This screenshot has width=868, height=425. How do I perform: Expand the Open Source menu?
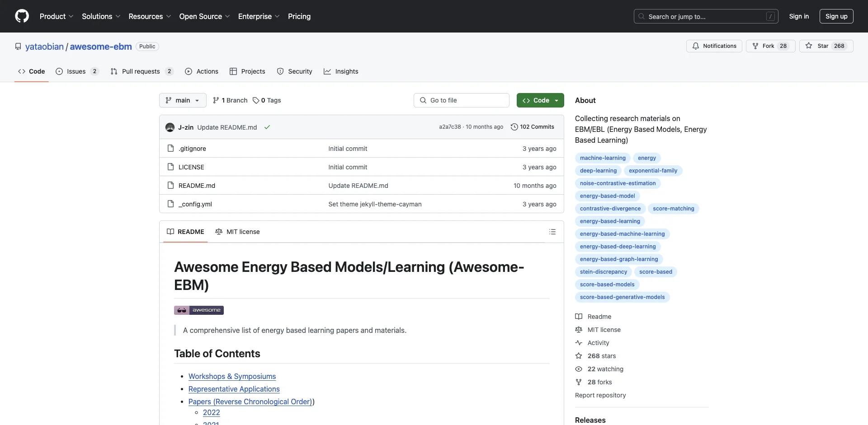(x=204, y=16)
